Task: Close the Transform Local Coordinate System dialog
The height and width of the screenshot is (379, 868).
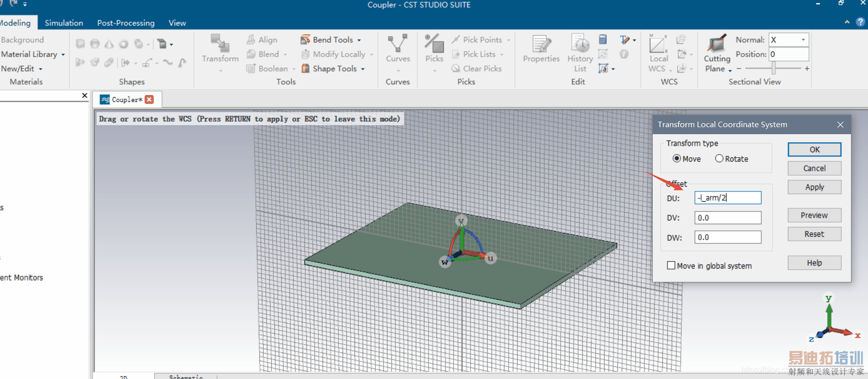Action: [840, 125]
